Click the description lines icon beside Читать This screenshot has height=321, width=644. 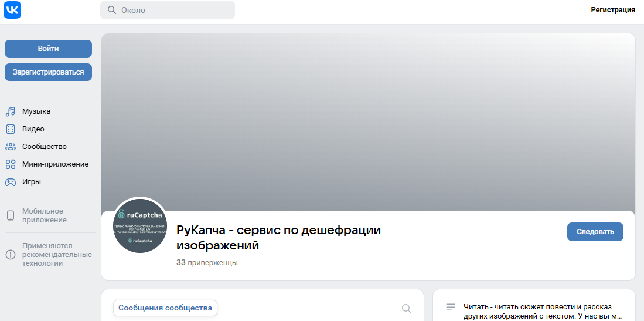point(451,307)
